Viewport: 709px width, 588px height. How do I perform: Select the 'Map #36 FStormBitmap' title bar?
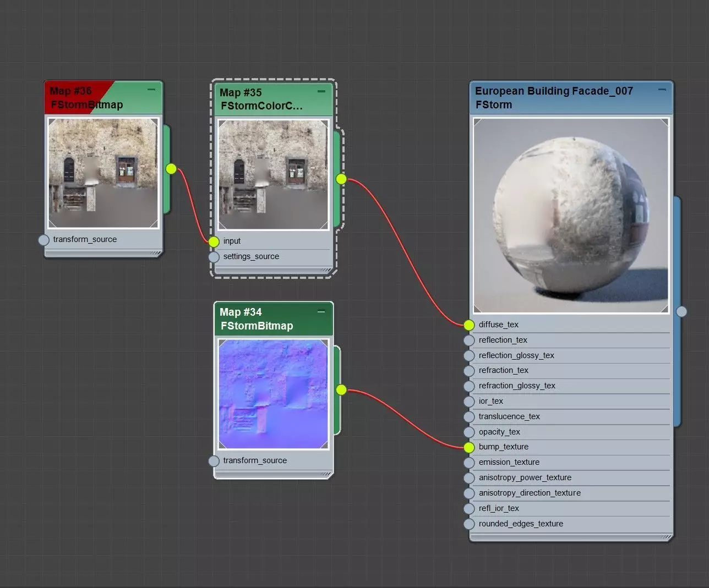[103, 98]
